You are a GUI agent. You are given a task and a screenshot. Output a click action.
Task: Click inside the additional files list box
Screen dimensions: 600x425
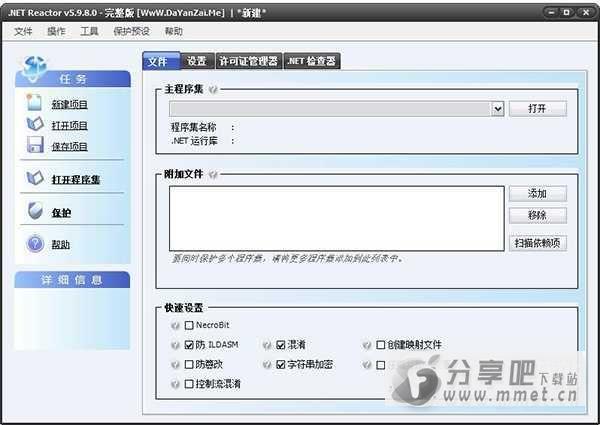tap(337, 218)
